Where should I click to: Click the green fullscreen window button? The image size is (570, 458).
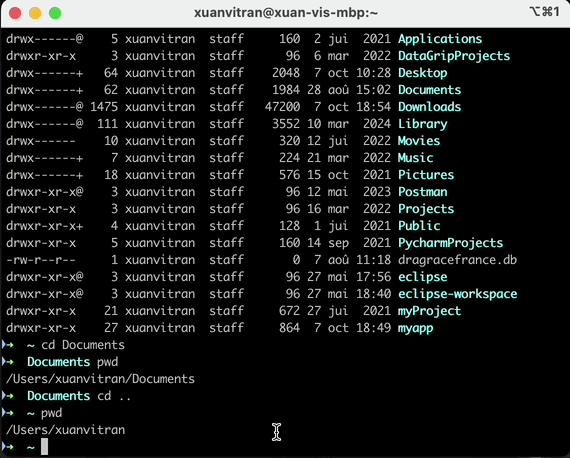(x=55, y=13)
